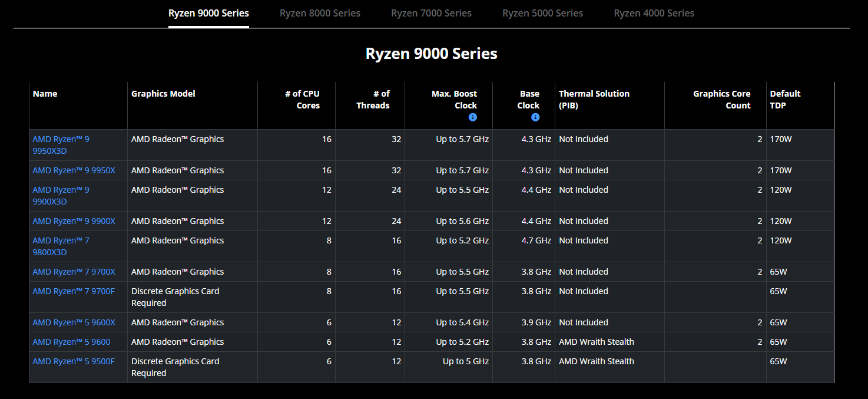Click the Name column header
The image size is (868, 399).
45,94
